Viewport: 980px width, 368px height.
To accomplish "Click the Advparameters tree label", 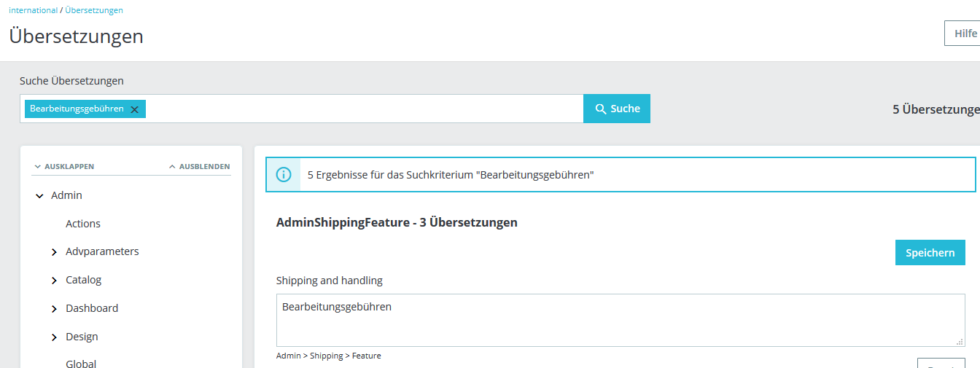I will coord(102,251).
